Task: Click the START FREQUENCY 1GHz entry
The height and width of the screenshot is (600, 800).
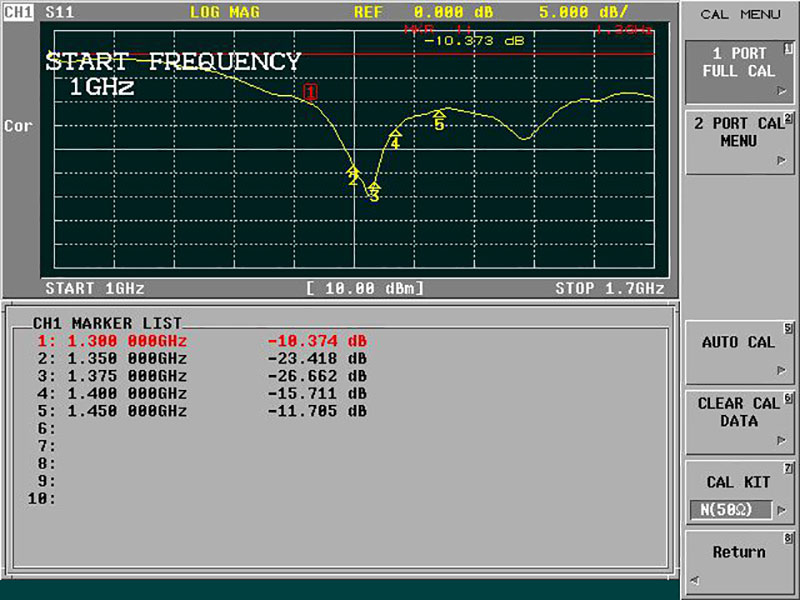Action: (173, 74)
